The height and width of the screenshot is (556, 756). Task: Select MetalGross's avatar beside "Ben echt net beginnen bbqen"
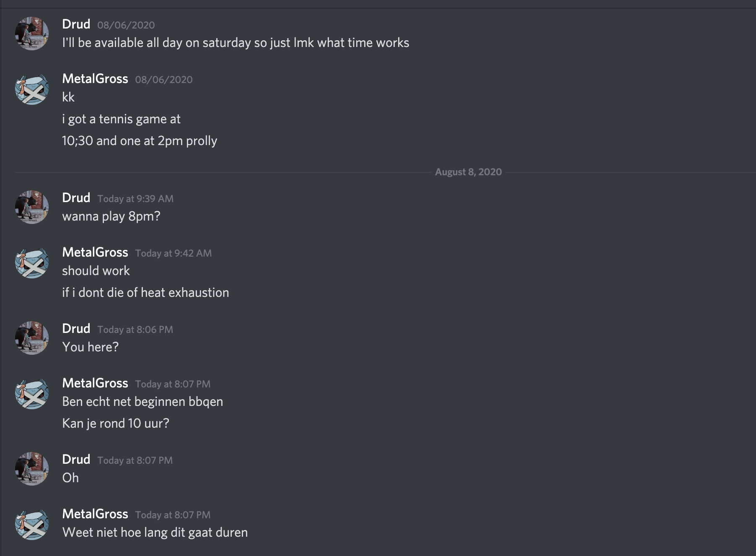pyautogui.click(x=32, y=393)
